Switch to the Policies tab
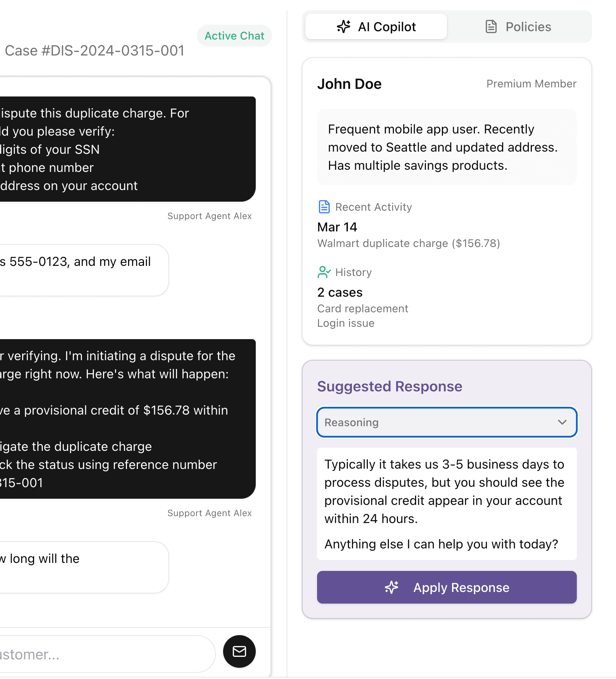 coord(528,26)
